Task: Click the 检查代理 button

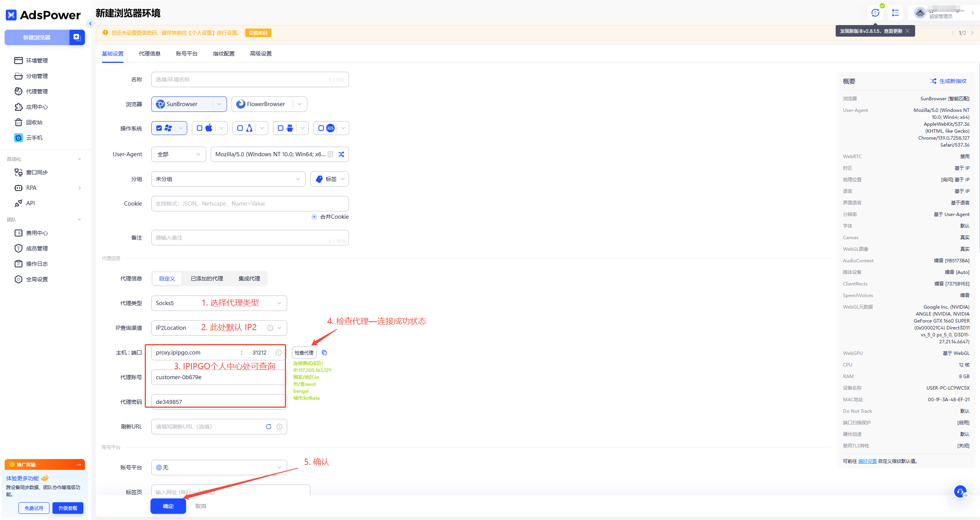Action: [x=304, y=353]
